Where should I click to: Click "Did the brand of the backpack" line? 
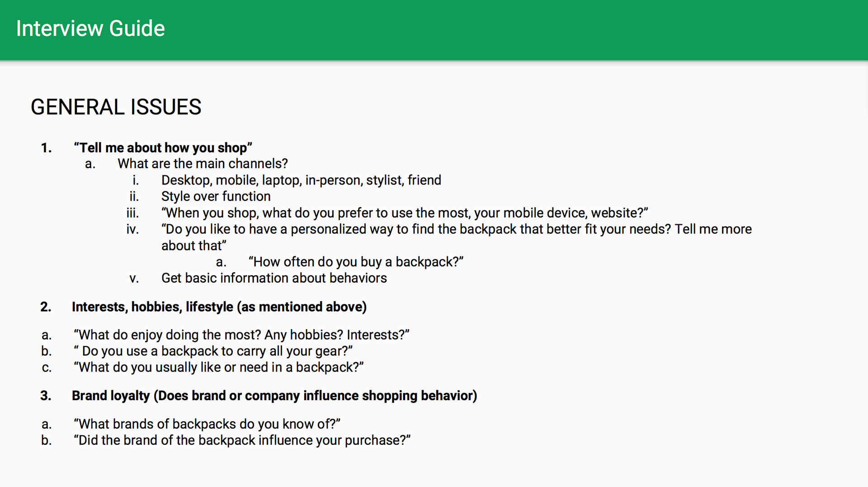[x=242, y=440]
